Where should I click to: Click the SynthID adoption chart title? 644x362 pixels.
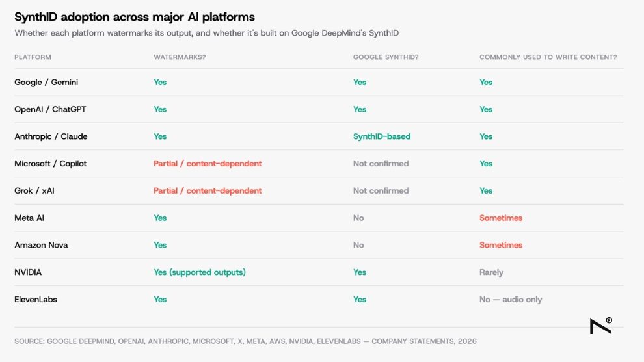135,17
